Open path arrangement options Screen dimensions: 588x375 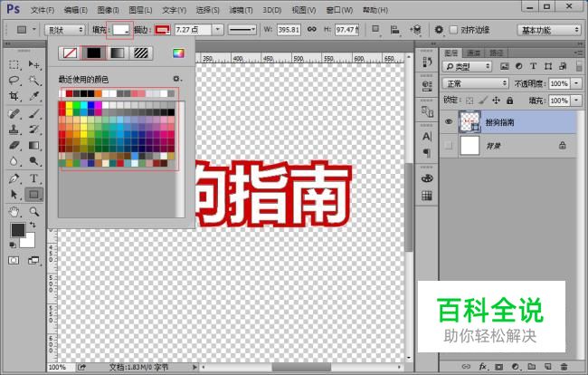[x=415, y=30]
